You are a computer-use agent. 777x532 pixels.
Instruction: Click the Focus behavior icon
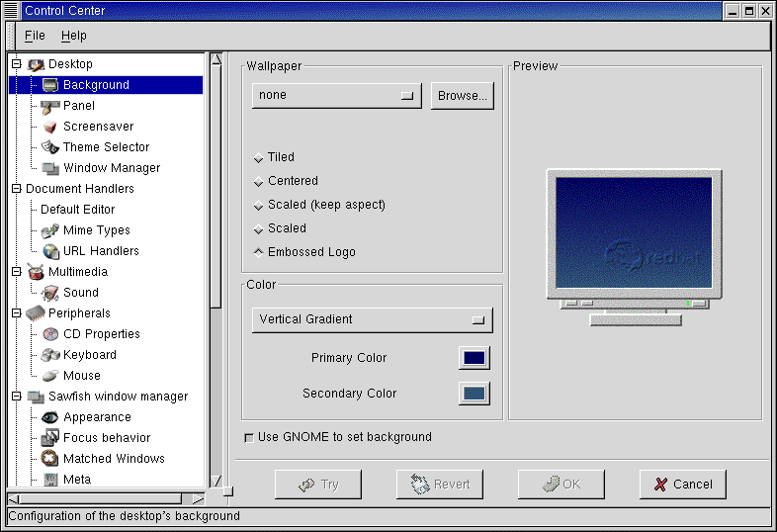[50, 438]
